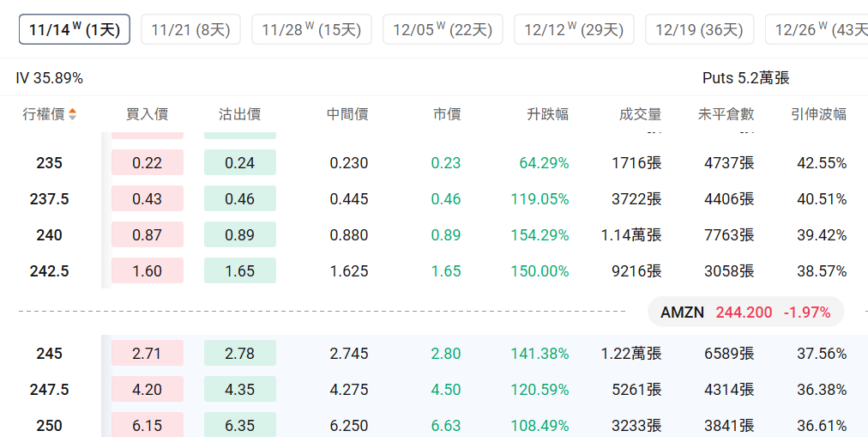Choose the 12/05 (22天) expiration date
This screenshot has width=868, height=437.
[443, 29]
